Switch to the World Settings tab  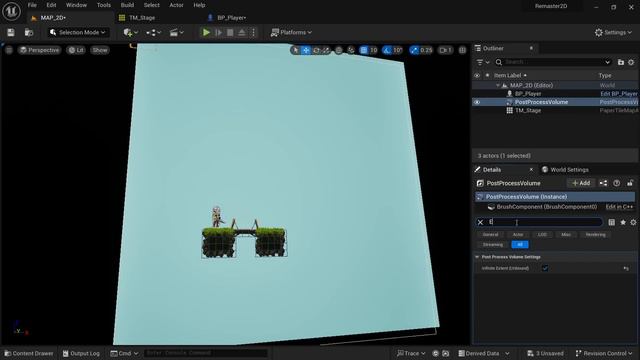point(565,169)
